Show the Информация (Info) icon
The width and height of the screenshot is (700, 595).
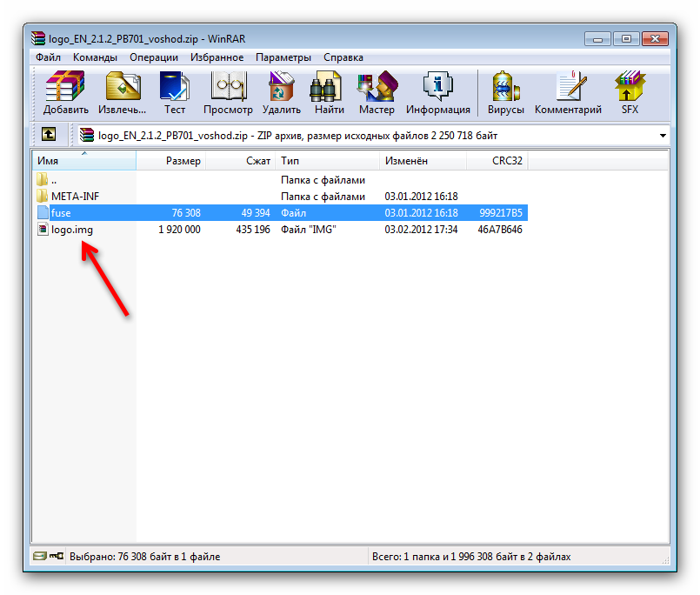pyautogui.click(x=438, y=86)
